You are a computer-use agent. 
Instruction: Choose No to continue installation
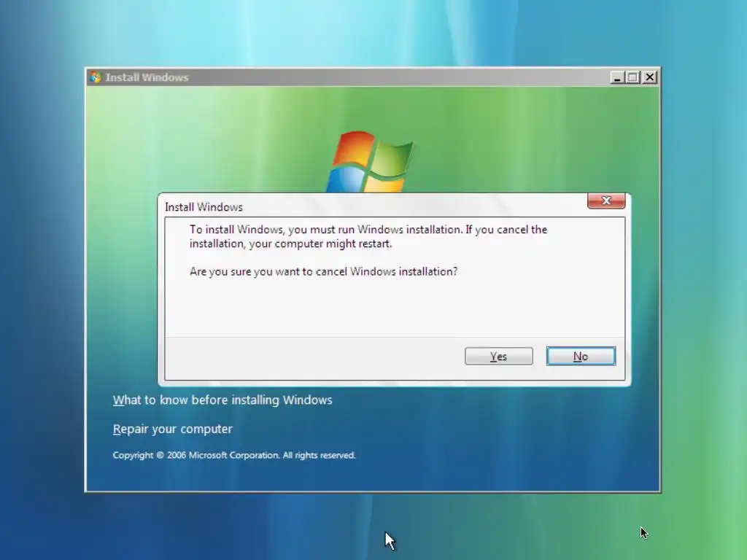pos(581,356)
